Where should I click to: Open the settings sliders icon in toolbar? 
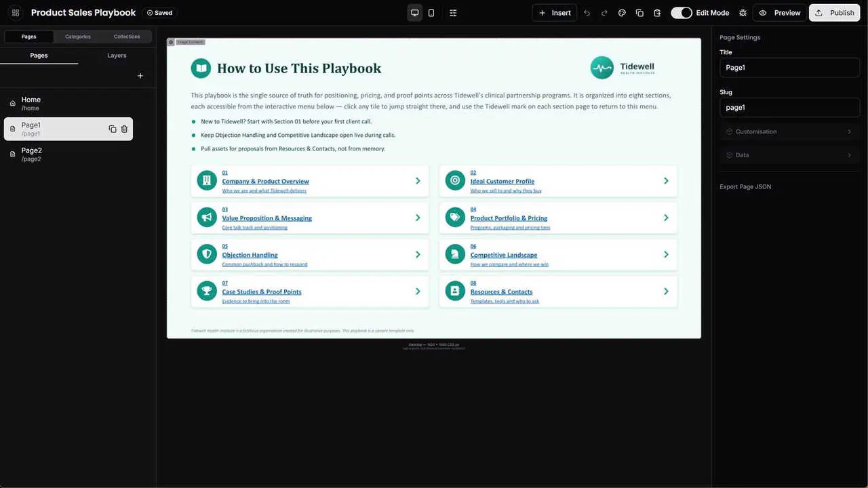pyautogui.click(x=453, y=13)
